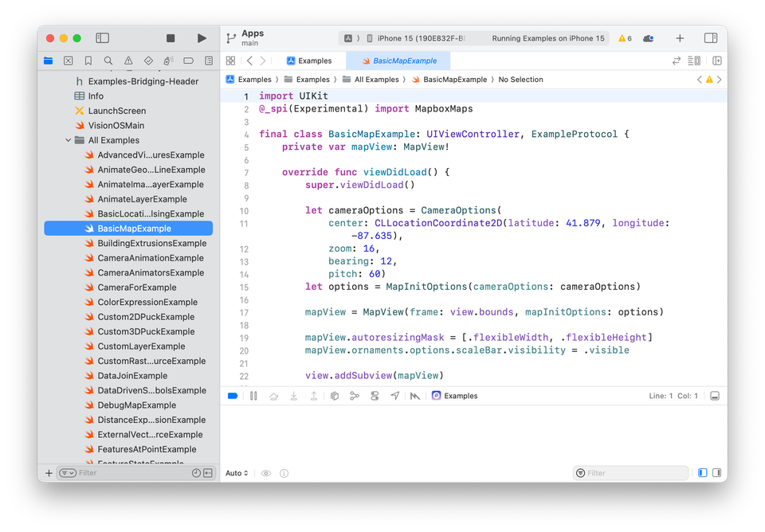This screenshot has width=765, height=532.
Task: Open the Breakpoint navigator icon
Action: point(189,61)
